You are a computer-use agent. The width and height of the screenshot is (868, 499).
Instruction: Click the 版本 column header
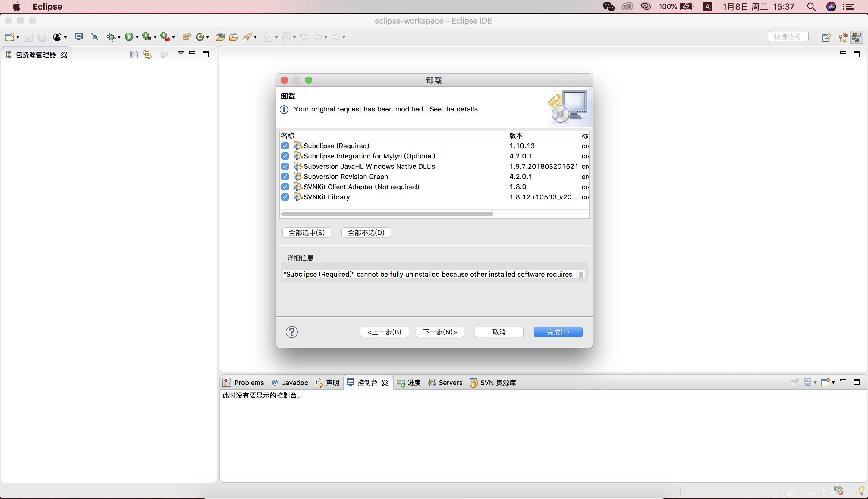pos(516,135)
